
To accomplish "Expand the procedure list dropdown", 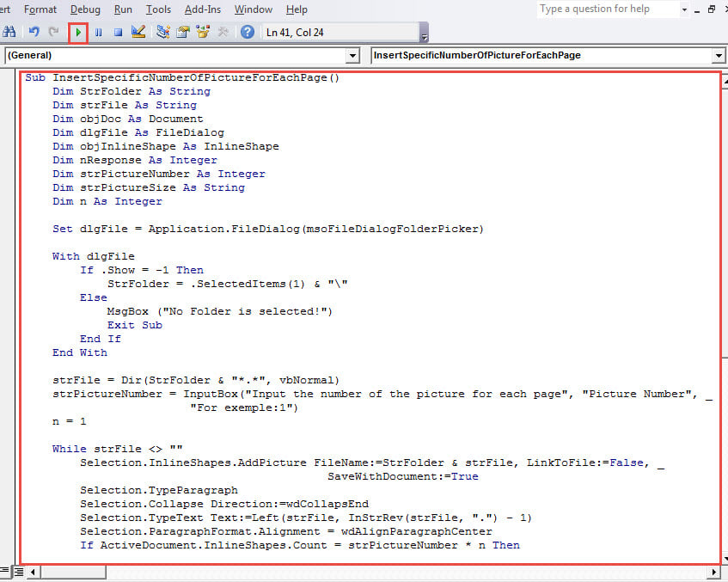I will tap(719, 56).
